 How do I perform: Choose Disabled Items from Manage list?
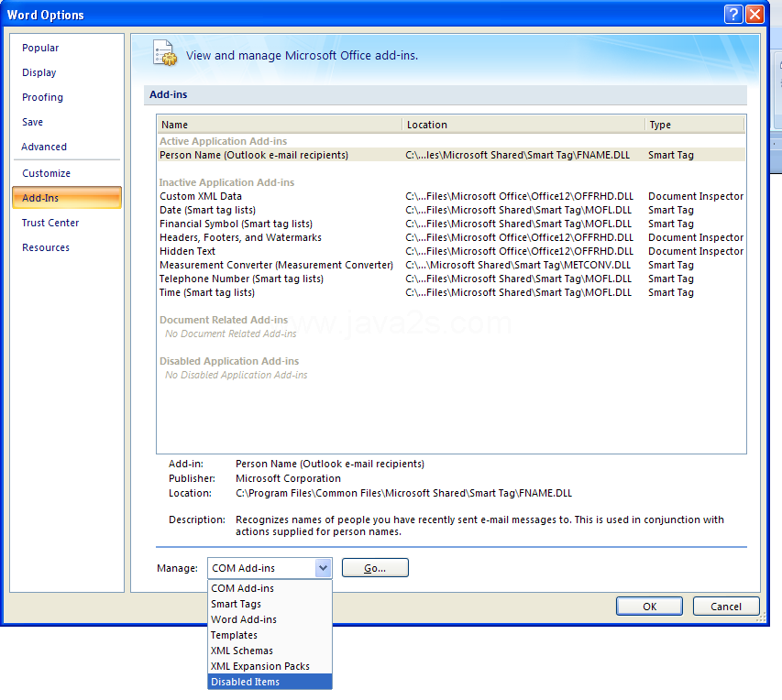[270, 682]
